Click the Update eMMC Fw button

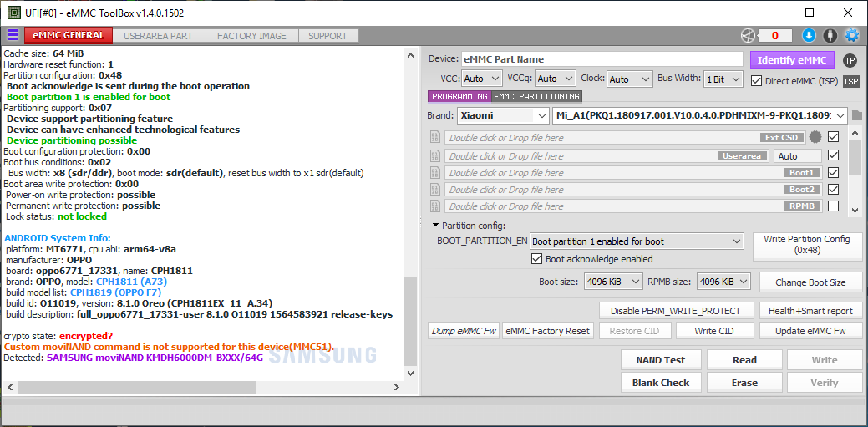click(x=810, y=331)
